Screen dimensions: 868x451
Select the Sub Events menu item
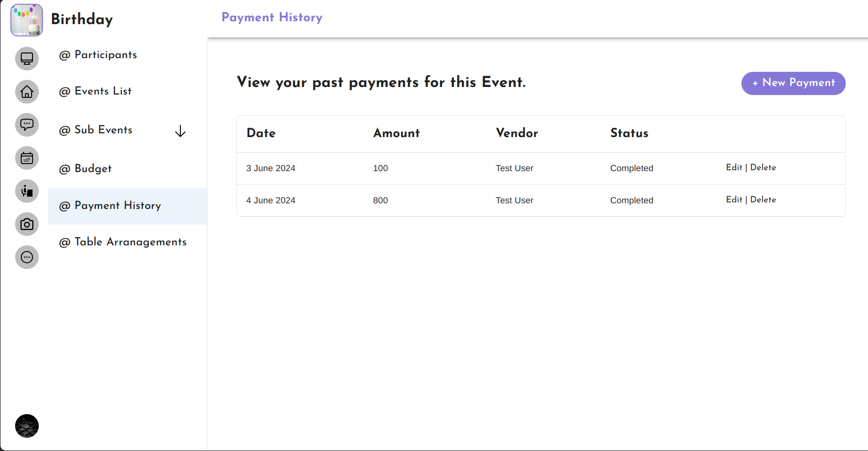[x=96, y=130]
